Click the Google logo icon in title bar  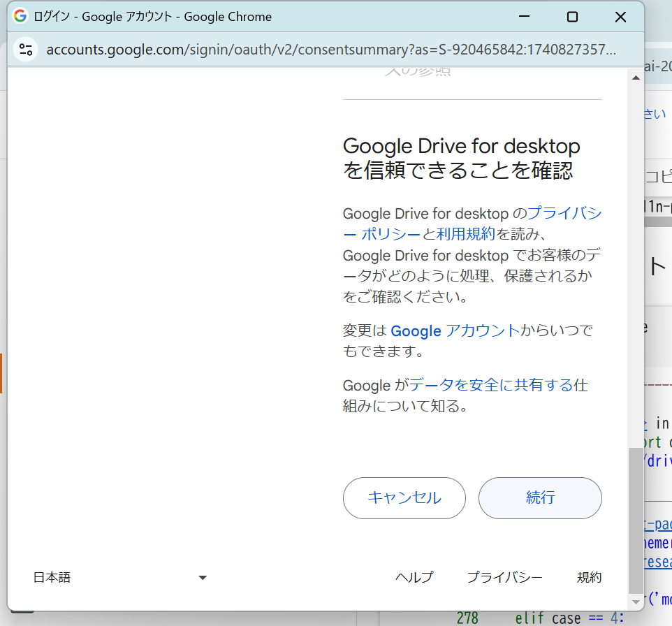pyautogui.click(x=20, y=16)
